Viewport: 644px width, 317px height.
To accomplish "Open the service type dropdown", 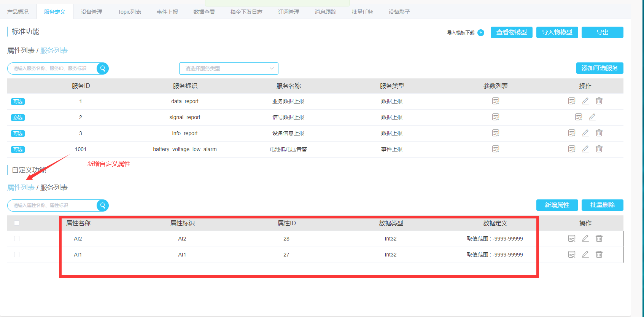I will tap(229, 68).
